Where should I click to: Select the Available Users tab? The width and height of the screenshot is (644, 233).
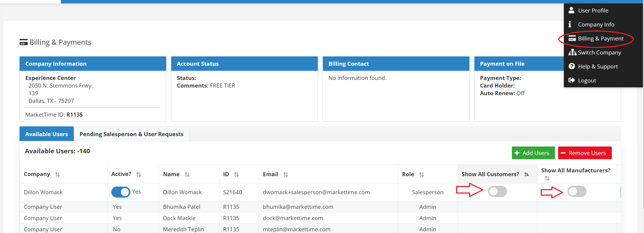[46, 134]
